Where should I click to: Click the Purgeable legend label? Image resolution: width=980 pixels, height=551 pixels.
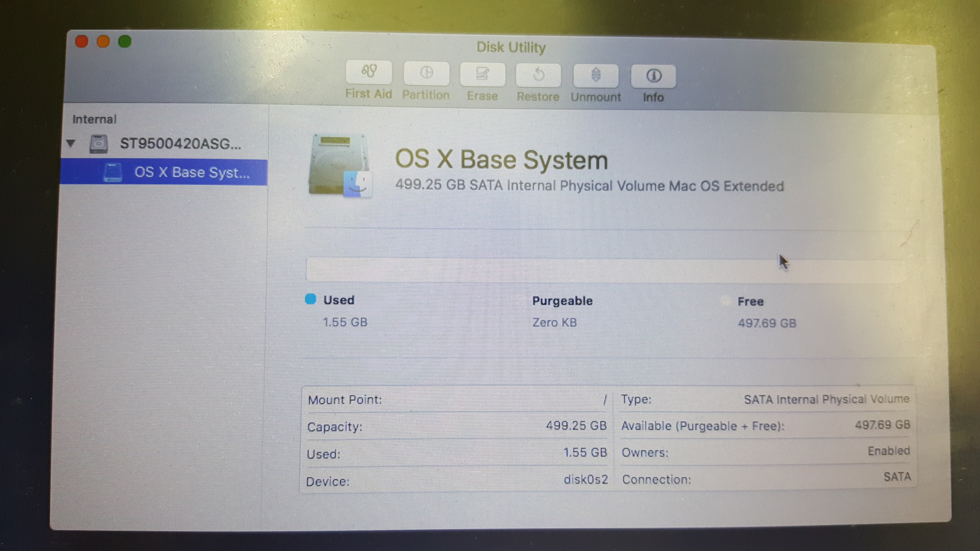(562, 301)
